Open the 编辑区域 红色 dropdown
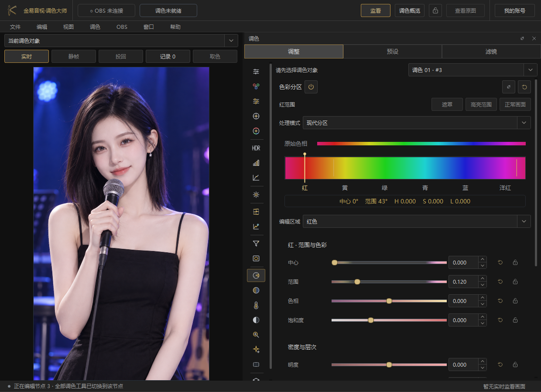Viewport: 541px width, 392px height. click(x=417, y=222)
